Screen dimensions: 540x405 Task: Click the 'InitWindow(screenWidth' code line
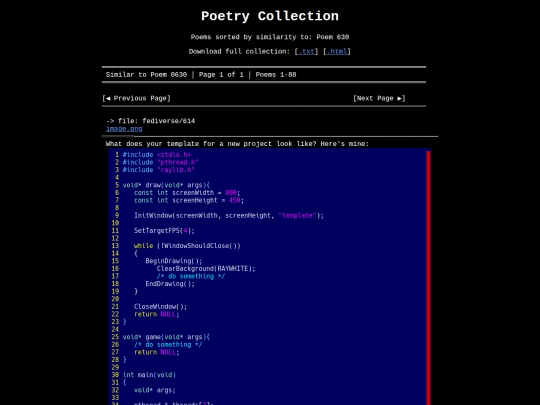click(229, 216)
